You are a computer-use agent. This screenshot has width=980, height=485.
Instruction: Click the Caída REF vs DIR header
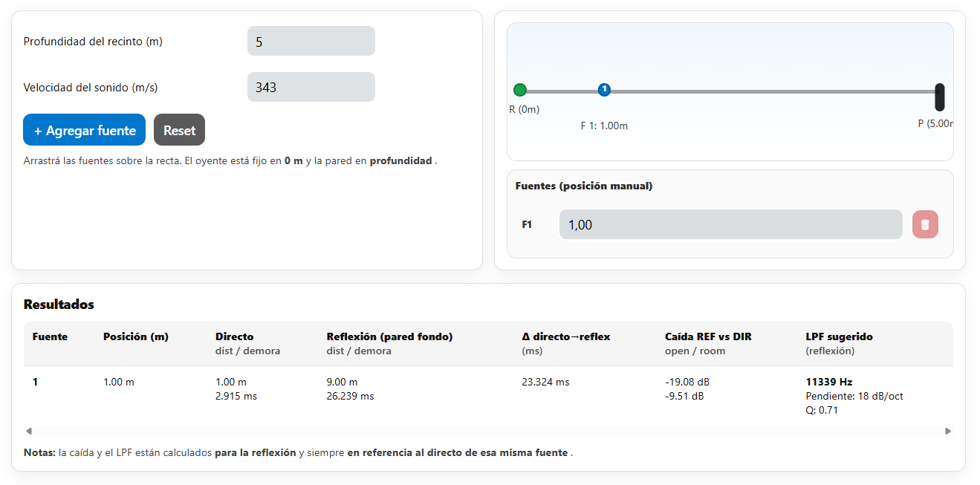[707, 336]
